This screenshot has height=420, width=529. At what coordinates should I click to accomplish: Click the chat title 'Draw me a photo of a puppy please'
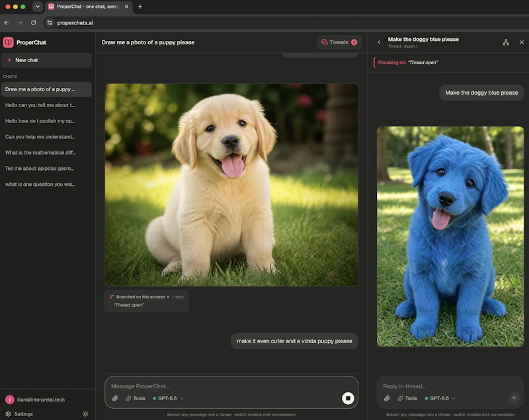coord(147,42)
